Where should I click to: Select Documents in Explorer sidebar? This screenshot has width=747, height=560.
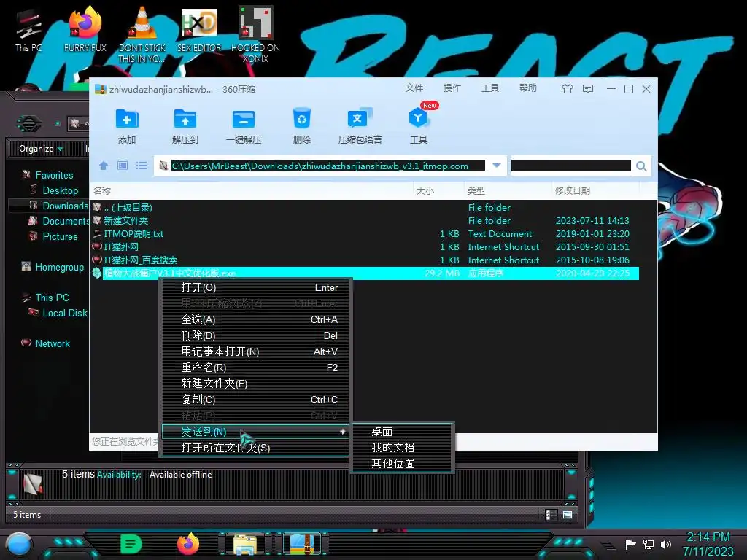click(66, 221)
